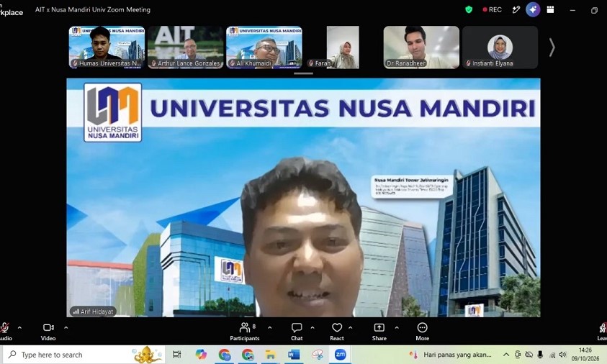The width and height of the screenshot is (607, 364).
Task: Open second Chrome taskbar icon
Action: point(248,355)
